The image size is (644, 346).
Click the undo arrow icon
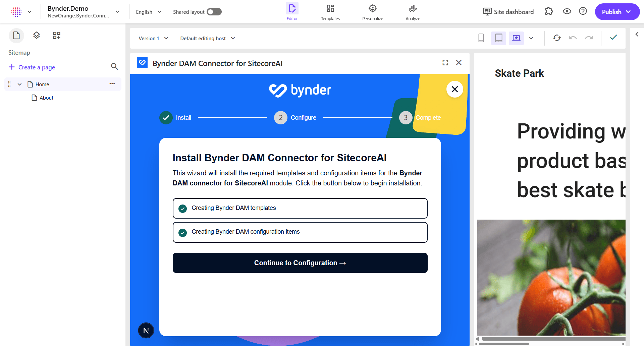(x=573, y=38)
